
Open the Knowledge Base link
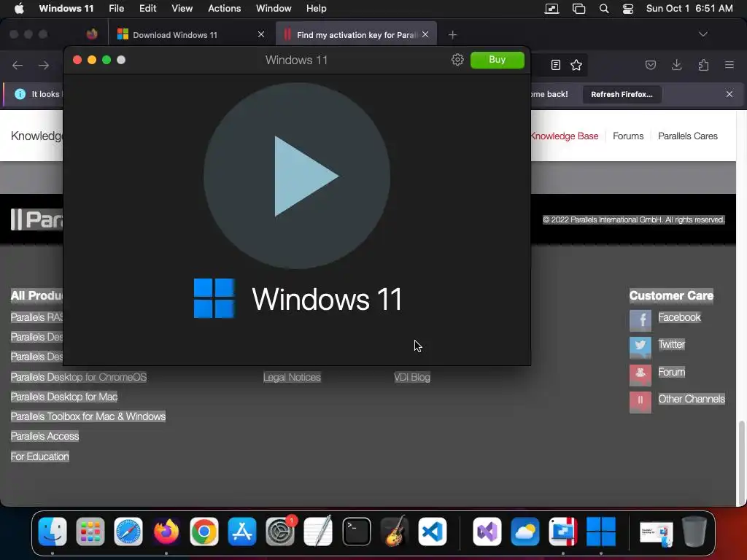pos(565,136)
